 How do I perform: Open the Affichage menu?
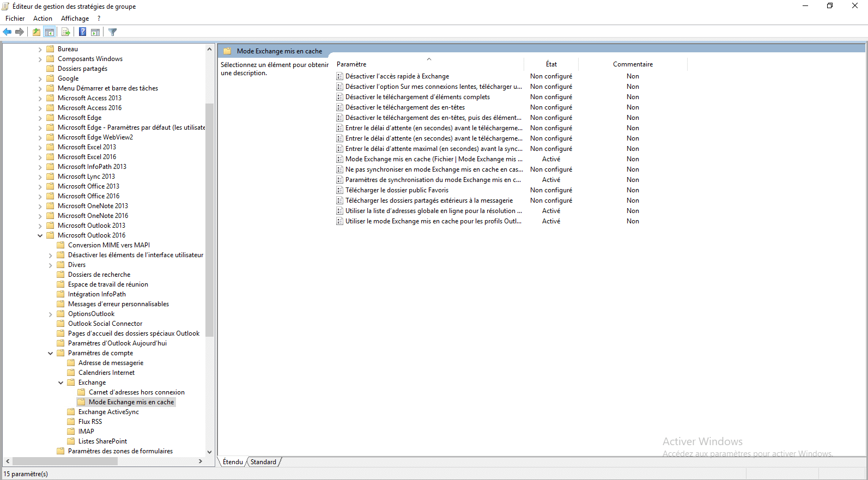75,19
